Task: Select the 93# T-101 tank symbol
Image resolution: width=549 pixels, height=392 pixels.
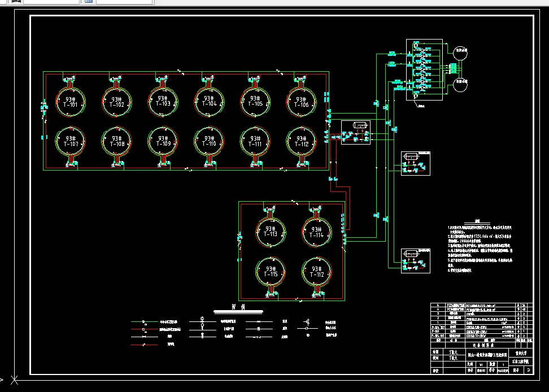Action: pyautogui.click(x=71, y=102)
